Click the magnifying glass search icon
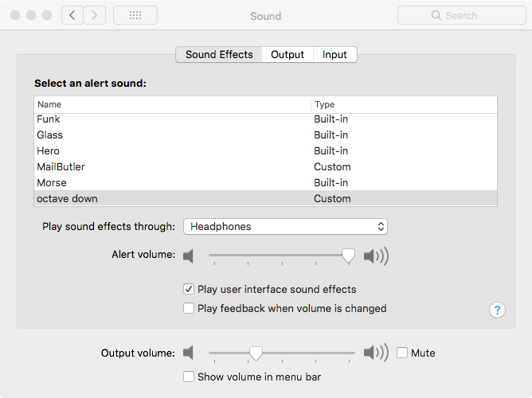 [x=436, y=15]
